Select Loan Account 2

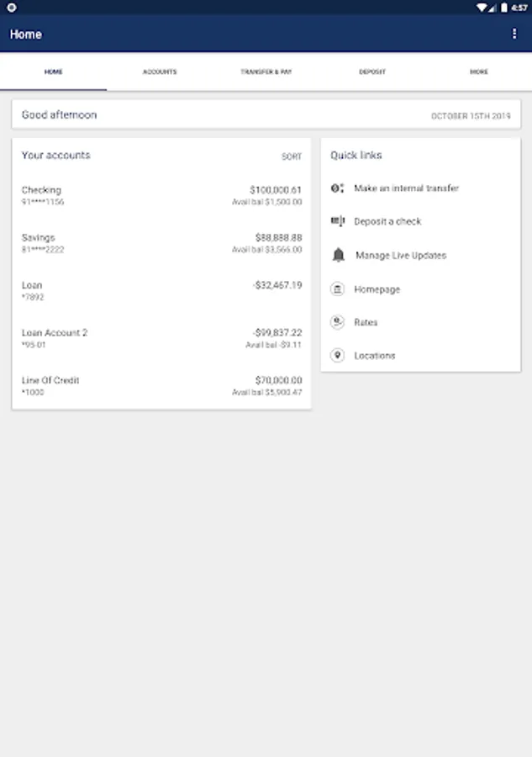tap(161, 338)
